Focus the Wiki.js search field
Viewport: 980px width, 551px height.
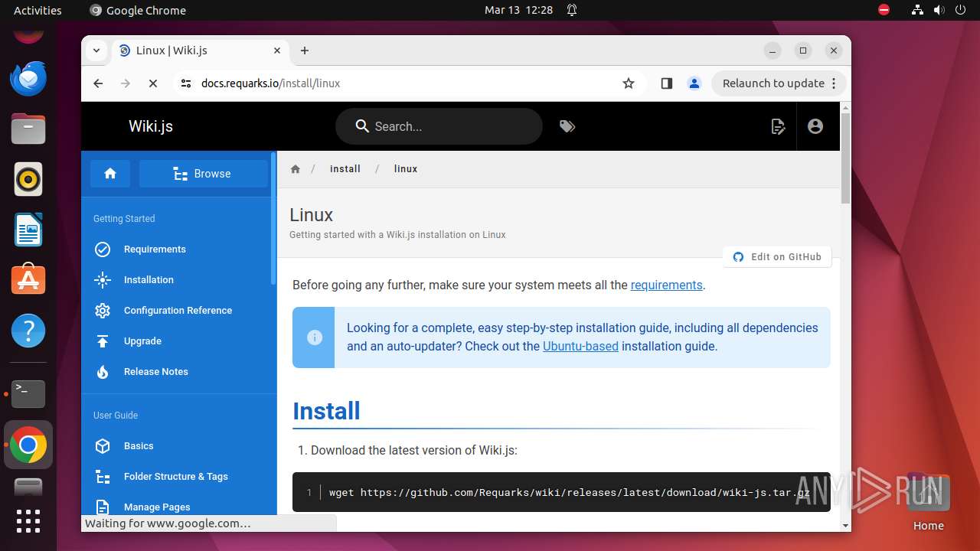(439, 126)
